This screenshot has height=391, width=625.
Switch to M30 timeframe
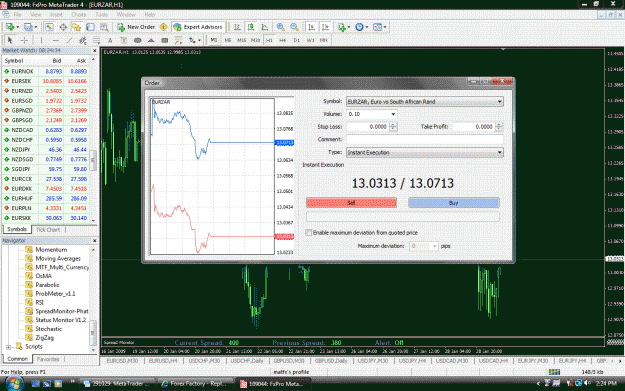click(x=256, y=40)
